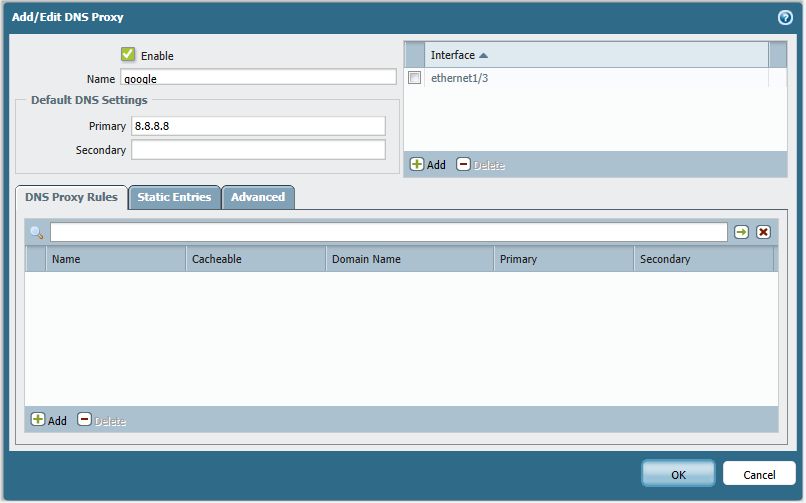This screenshot has height=503, width=806.
Task: Open the Static Entries tab
Action: 174,197
